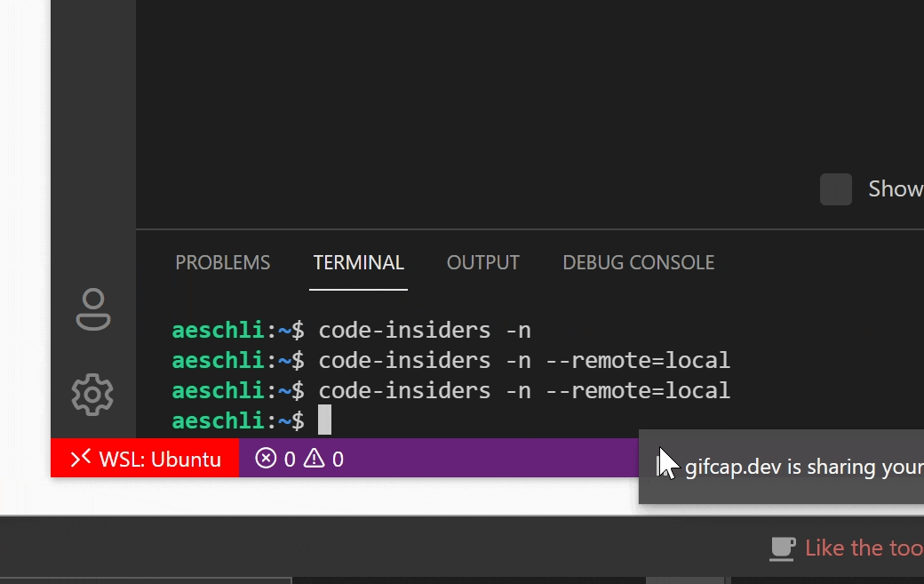Image resolution: width=924 pixels, height=584 pixels.
Task: Switch to the PROBLEMS tab
Action: click(222, 262)
